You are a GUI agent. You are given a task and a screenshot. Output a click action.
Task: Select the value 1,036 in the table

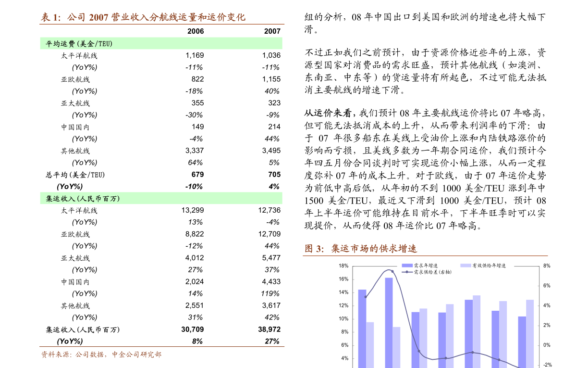(x=271, y=56)
